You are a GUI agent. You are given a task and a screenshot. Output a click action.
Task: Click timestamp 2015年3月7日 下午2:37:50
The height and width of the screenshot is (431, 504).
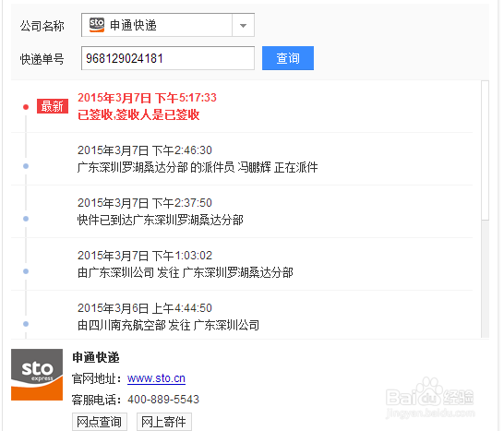click(x=145, y=203)
